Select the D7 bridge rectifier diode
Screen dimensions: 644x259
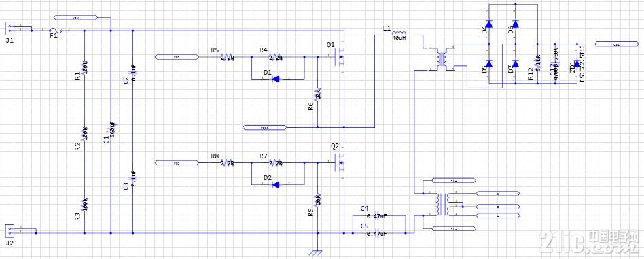coord(516,63)
